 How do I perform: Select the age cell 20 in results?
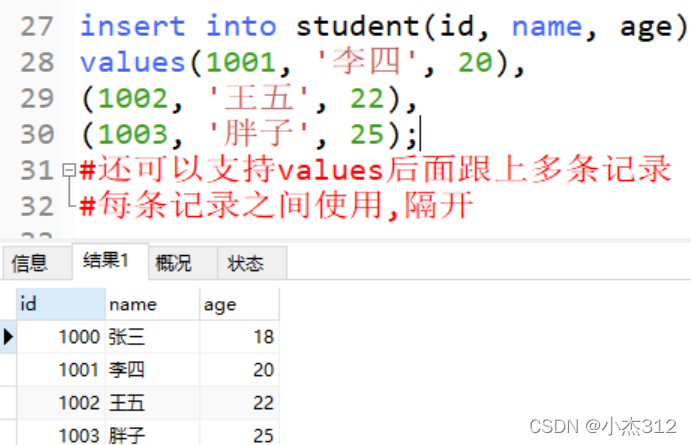pyautogui.click(x=240, y=370)
